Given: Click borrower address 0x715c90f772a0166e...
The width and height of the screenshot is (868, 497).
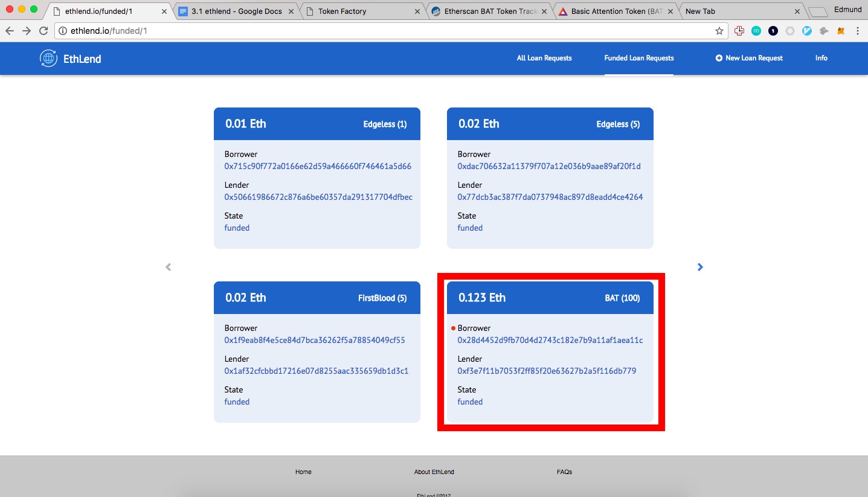Looking at the screenshot, I should (x=318, y=166).
